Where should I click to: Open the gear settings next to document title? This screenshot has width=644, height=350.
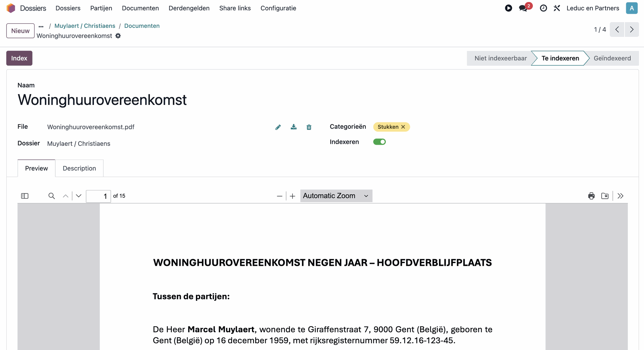(118, 36)
